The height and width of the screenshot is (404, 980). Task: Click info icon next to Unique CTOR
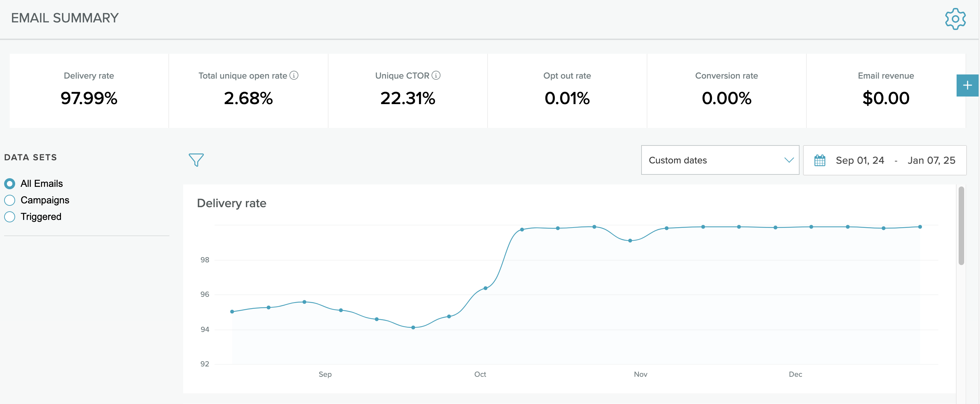(436, 75)
